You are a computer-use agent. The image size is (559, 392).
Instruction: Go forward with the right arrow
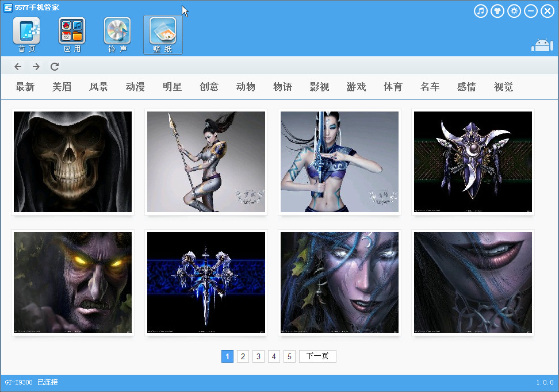click(36, 67)
